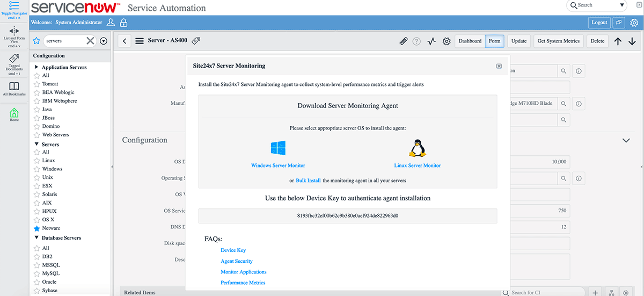Go to next record with down arrow

tap(632, 41)
